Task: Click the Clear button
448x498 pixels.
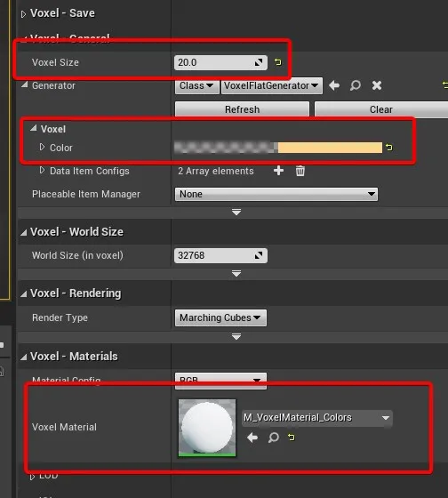Action: point(381,109)
